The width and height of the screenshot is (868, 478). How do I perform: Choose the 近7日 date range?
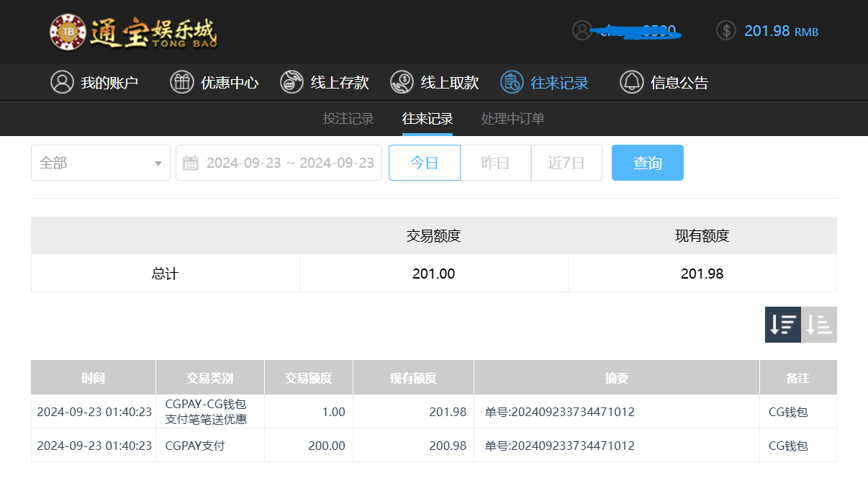click(x=566, y=163)
